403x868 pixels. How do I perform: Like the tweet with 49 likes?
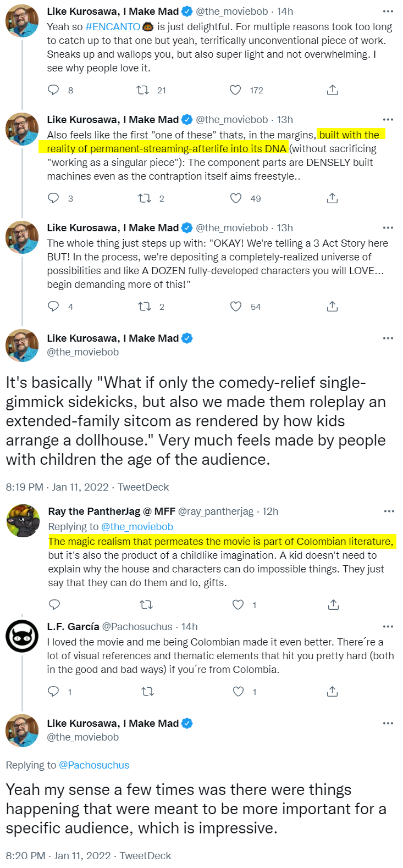[x=235, y=198]
